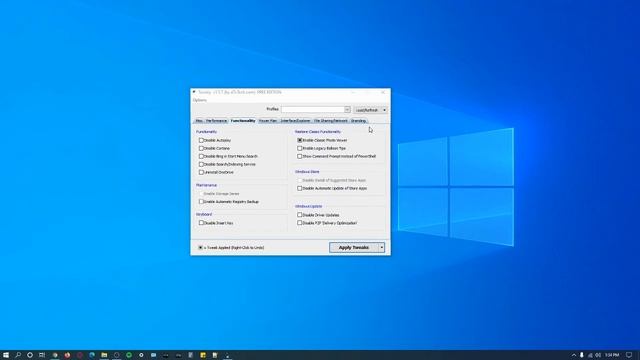Viewport: 640px width, 360px height.
Task: Switch to the Branding tab
Action: [358, 121]
